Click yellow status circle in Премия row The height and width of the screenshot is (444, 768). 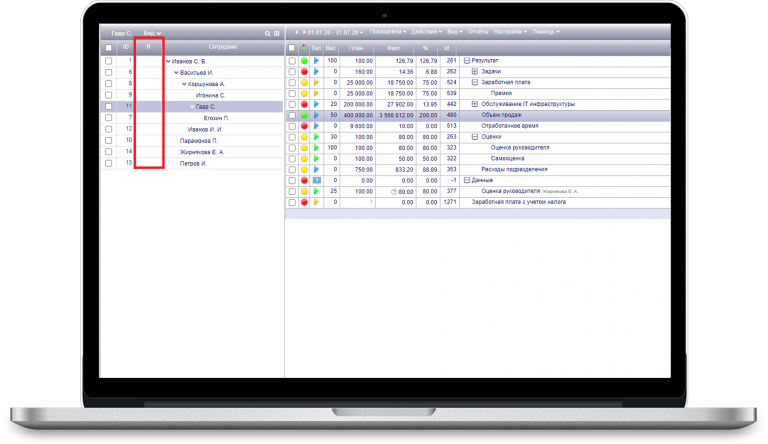[304, 93]
